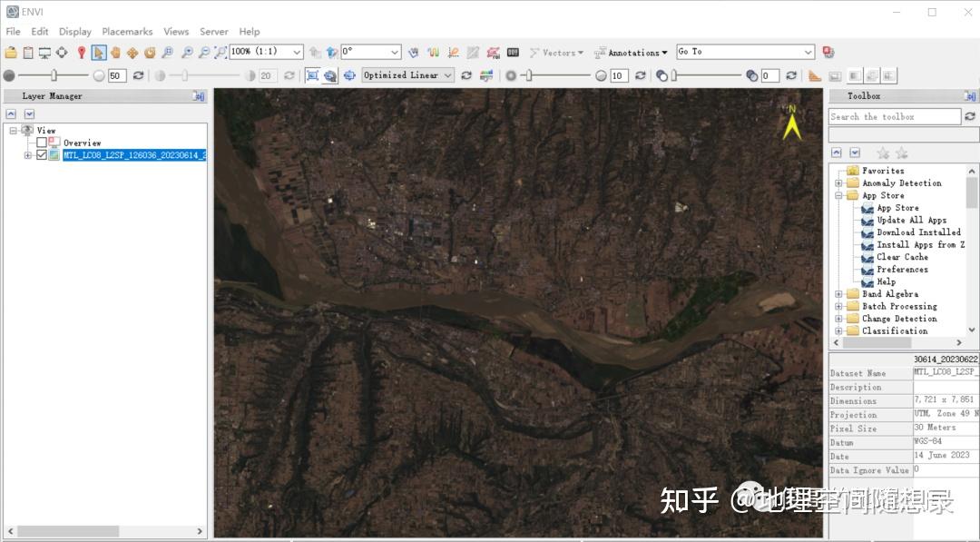
Task: Enable the Overview checkbox in Layer Manager
Action: (42, 143)
